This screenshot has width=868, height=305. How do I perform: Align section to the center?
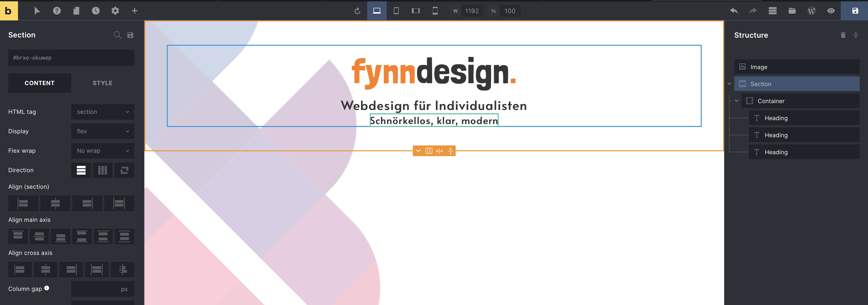tap(55, 203)
